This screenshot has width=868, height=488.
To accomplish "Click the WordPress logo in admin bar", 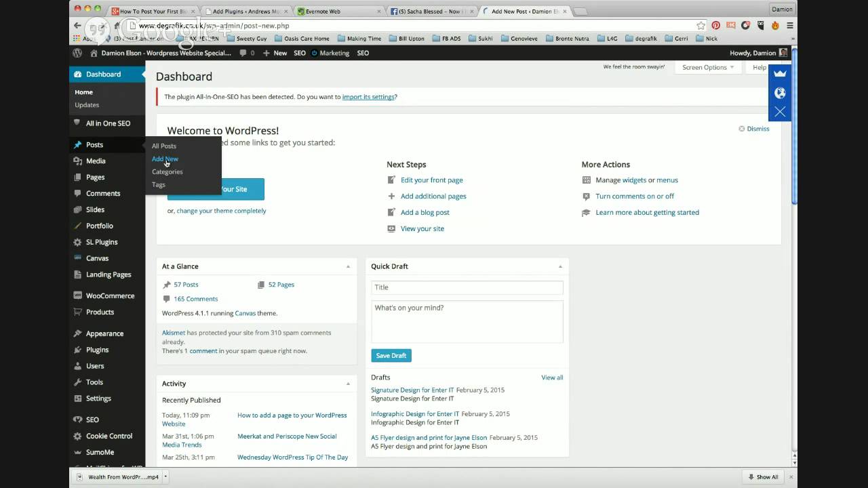I will tap(77, 53).
